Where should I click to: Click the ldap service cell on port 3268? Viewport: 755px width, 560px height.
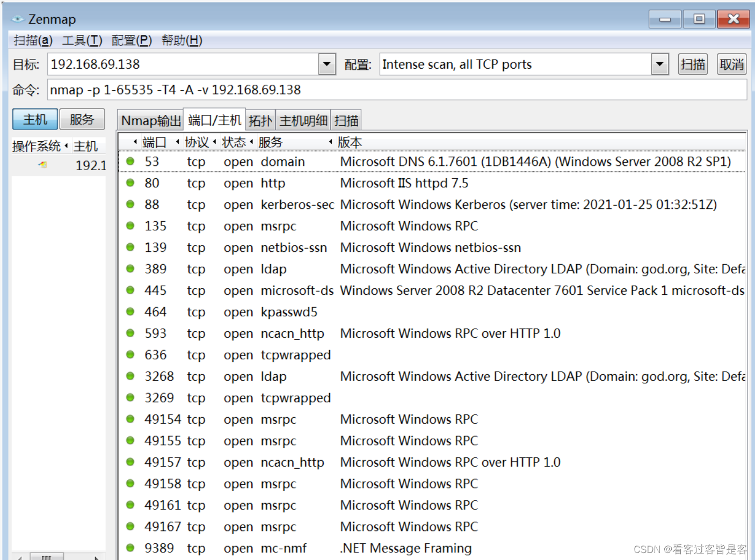tap(274, 376)
